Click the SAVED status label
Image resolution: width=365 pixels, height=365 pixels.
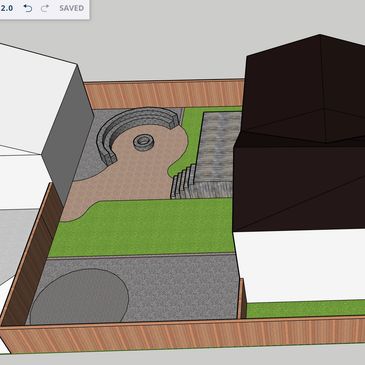71,8
